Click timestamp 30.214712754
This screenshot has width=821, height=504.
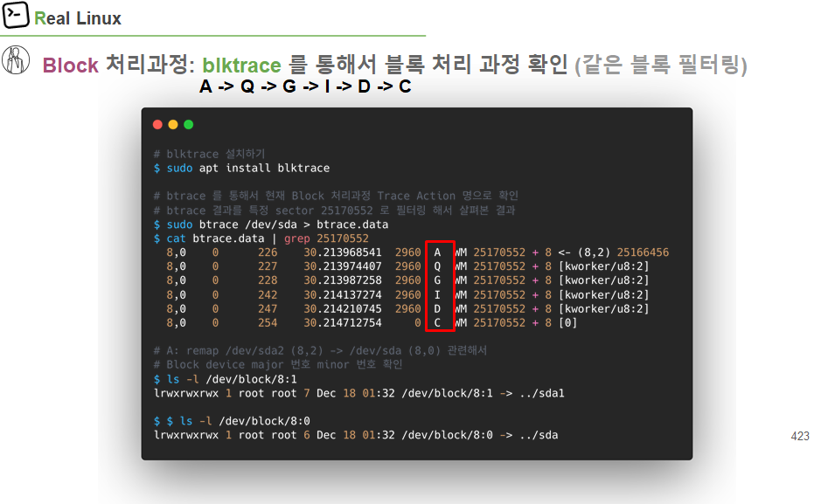pos(343,323)
